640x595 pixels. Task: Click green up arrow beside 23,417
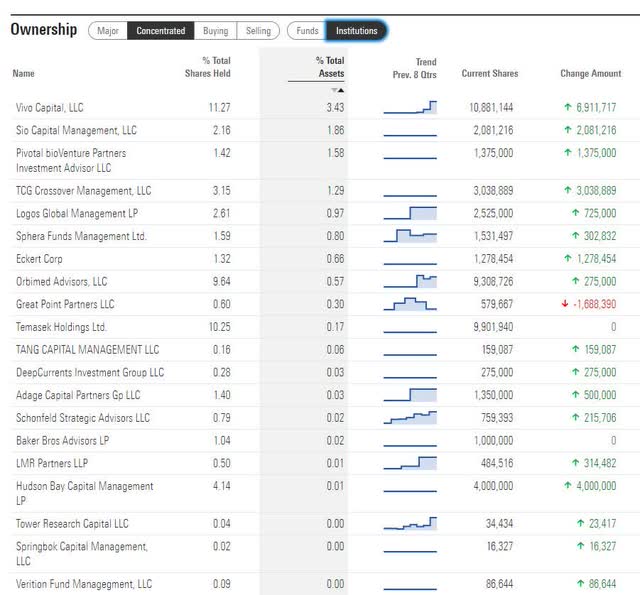click(x=580, y=523)
